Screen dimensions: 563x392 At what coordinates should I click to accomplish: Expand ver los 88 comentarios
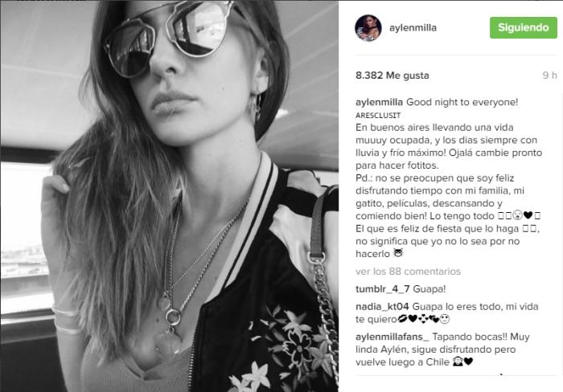408,272
